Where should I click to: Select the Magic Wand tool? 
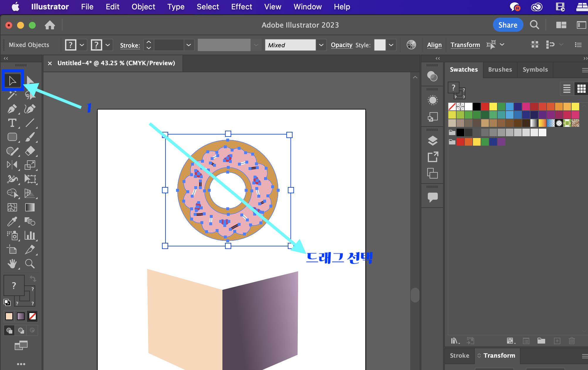[x=12, y=95]
